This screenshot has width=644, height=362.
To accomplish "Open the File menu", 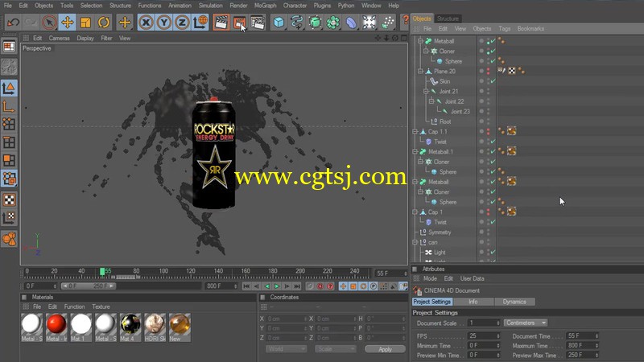I will (x=8, y=6).
